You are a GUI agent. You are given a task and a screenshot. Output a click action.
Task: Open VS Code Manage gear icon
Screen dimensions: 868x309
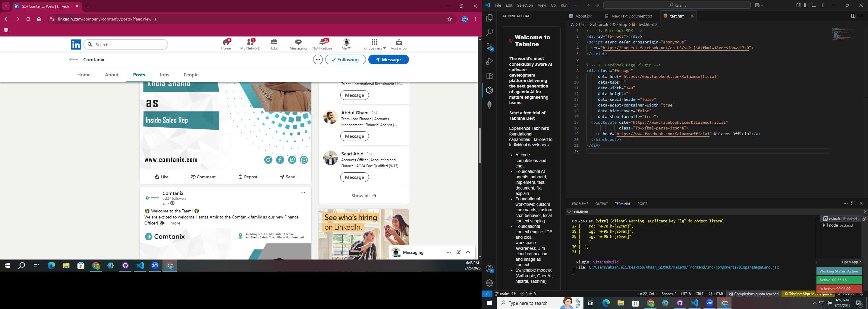tap(489, 283)
